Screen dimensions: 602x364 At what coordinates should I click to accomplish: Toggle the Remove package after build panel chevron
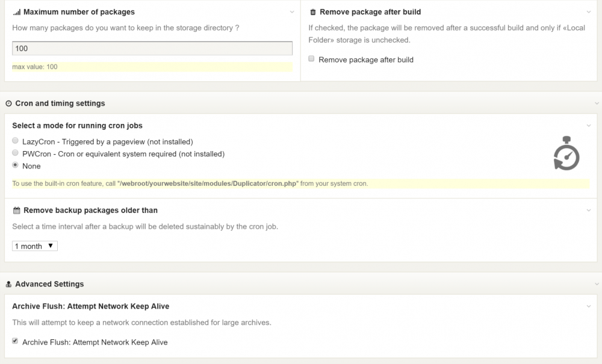point(588,12)
